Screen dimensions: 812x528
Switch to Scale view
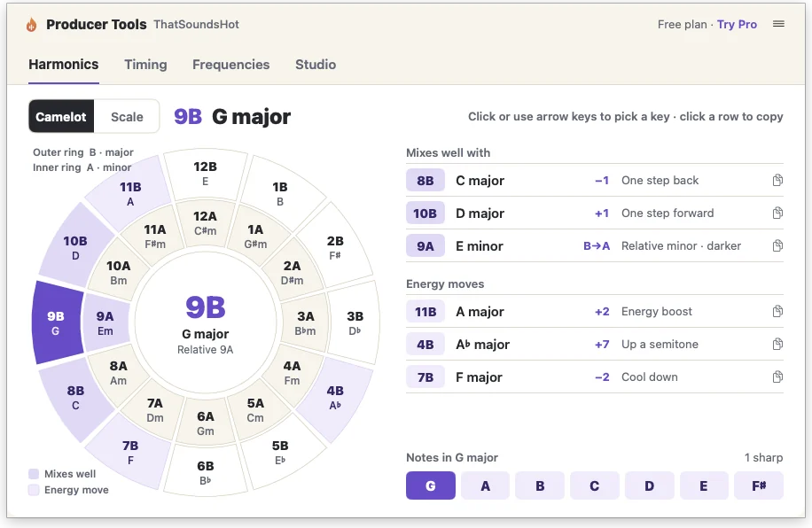(127, 116)
